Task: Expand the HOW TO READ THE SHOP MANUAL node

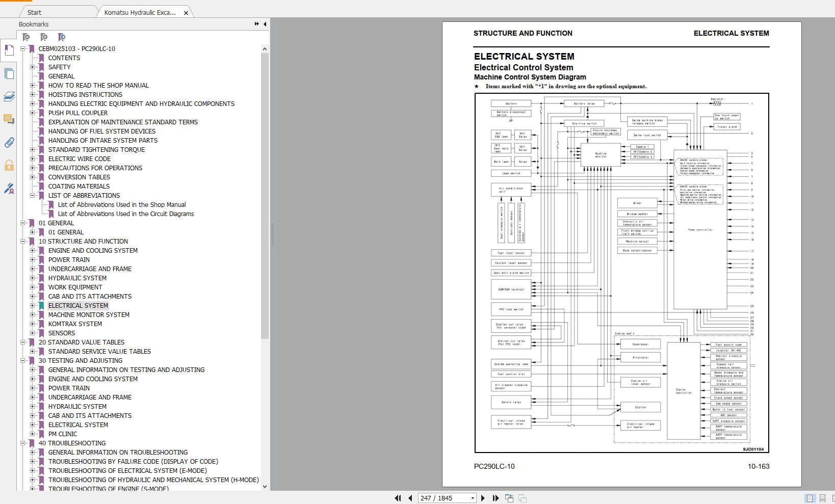Action: (x=33, y=86)
